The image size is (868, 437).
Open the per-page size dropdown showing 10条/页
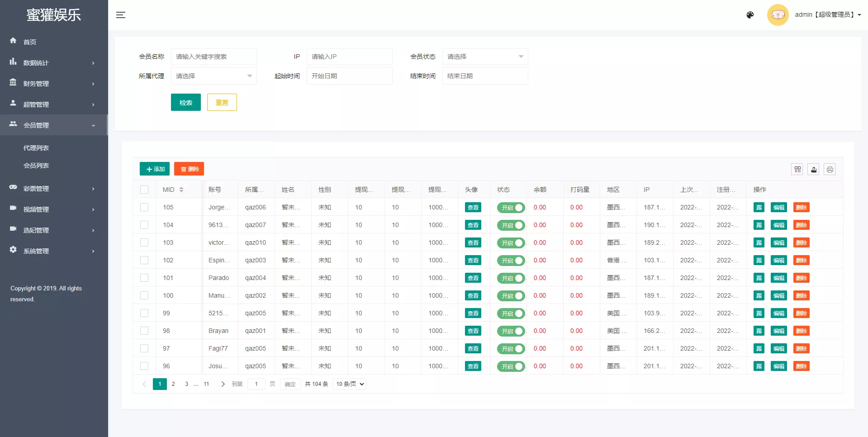point(349,384)
